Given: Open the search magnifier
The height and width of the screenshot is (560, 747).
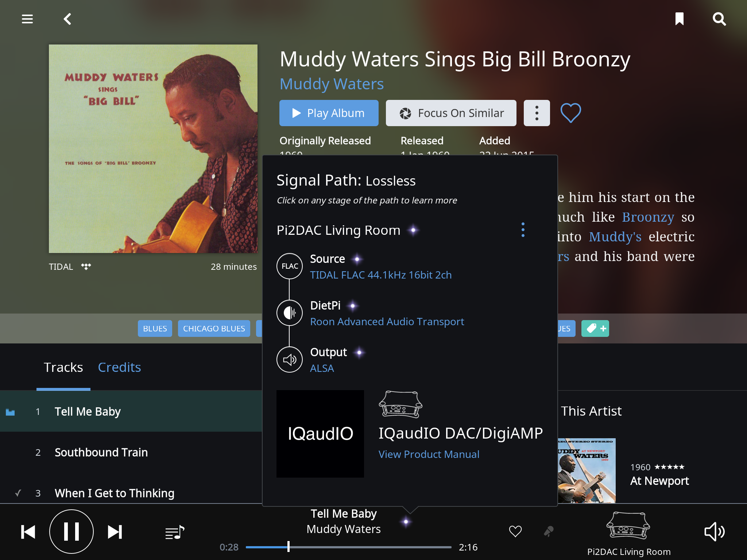Looking at the screenshot, I should pos(719,19).
